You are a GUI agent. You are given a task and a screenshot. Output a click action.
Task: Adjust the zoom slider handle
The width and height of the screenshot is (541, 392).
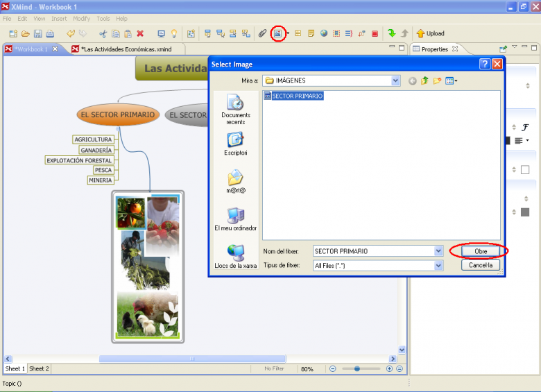pyautogui.click(x=357, y=369)
